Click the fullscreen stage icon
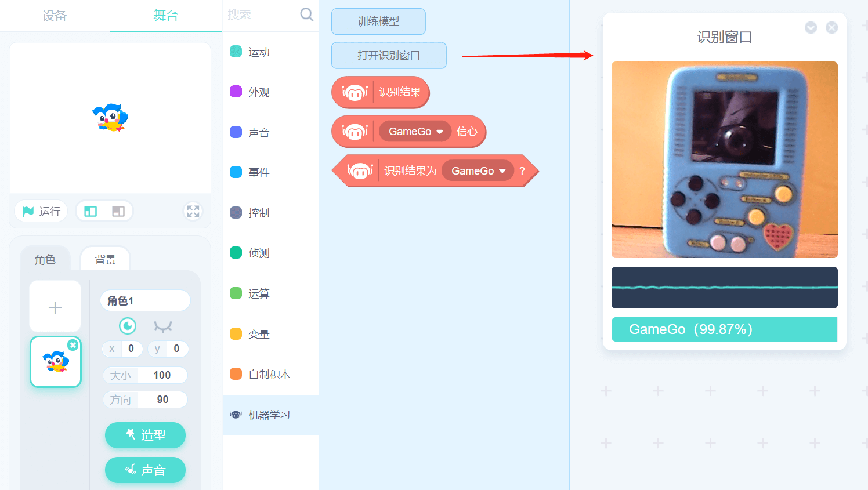Image resolution: width=868 pixels, height=490 pixels. [x=193, y=211]
